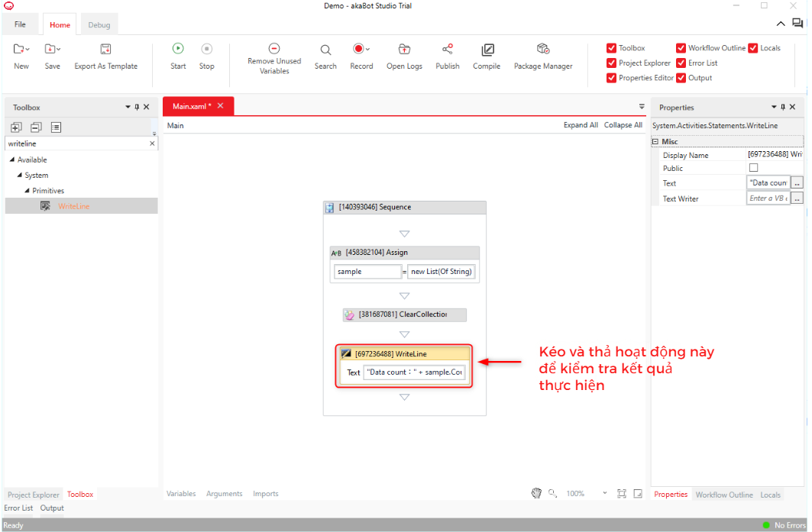The image size is (812, 532).
Task: Pin the Toolbox panel
Action: click(x=137, y=107)
